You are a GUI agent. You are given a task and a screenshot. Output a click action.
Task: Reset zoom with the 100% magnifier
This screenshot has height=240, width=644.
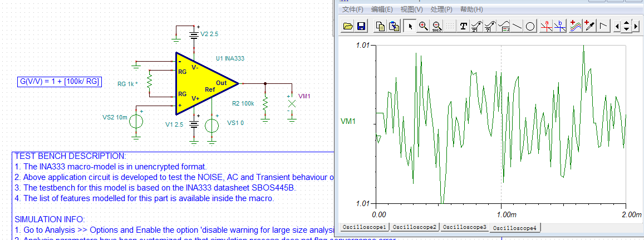[x=436, y=27]
